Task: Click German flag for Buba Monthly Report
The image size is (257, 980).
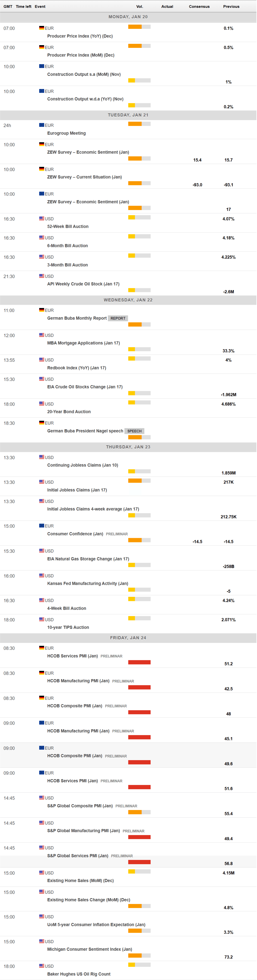Action: pos(42,310)
